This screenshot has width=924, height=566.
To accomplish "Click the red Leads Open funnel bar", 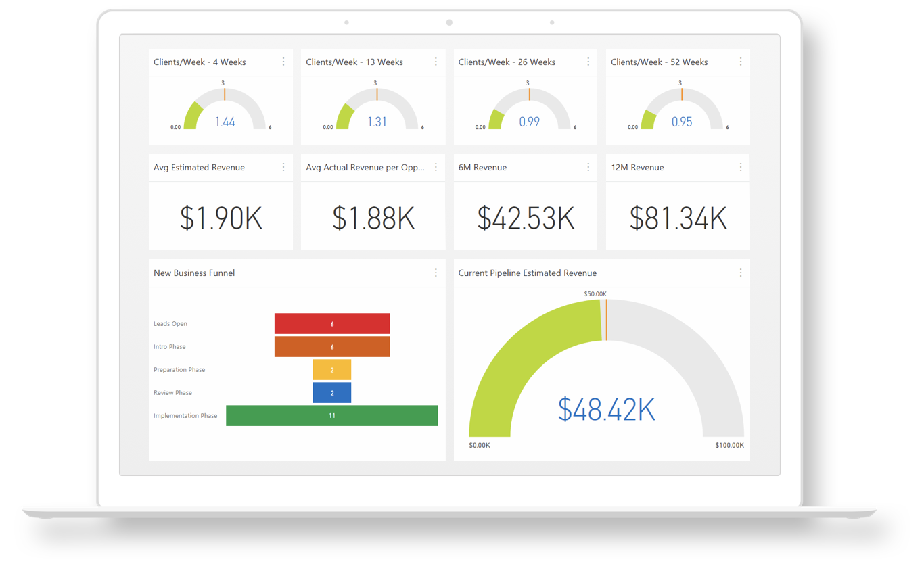I will pyautogui.click(x=332, y=323).
